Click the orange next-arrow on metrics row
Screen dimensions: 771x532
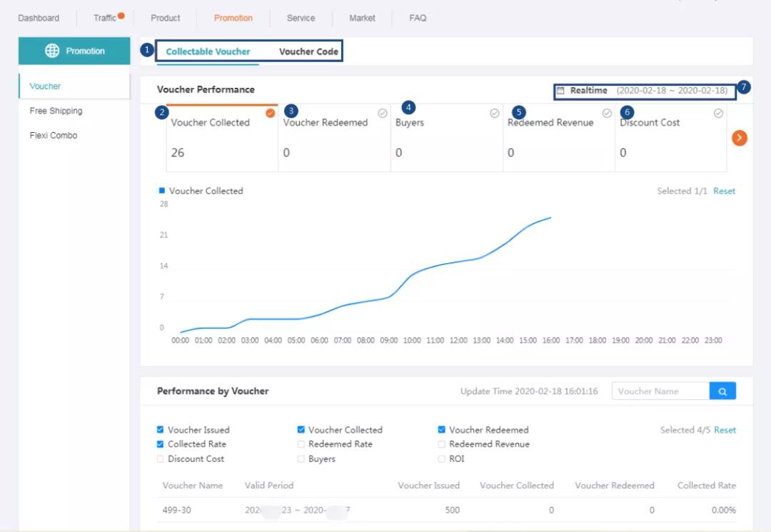pos(740,139)
